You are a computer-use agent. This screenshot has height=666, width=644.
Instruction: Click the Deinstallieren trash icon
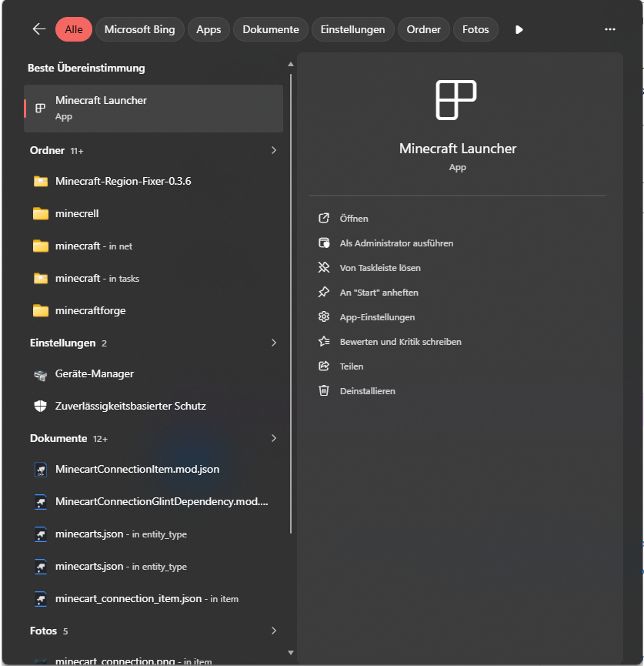click(x=324, y=390)
